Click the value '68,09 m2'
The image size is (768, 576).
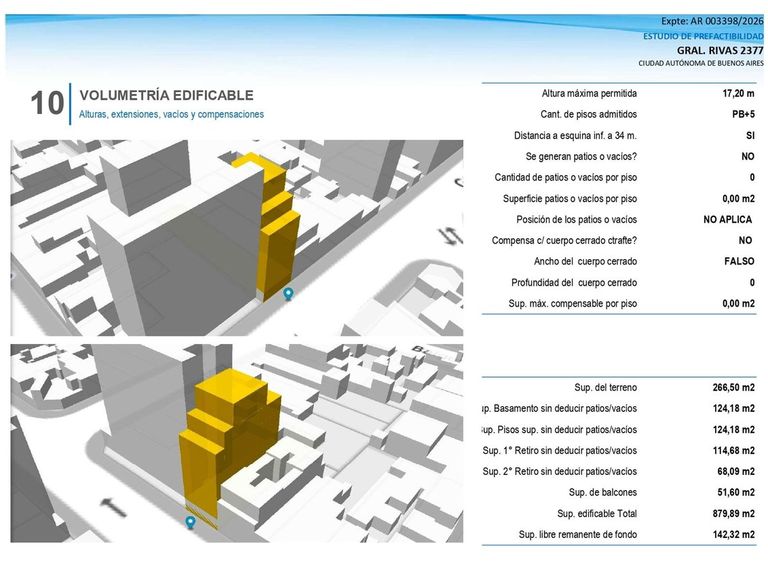(736, 472)
